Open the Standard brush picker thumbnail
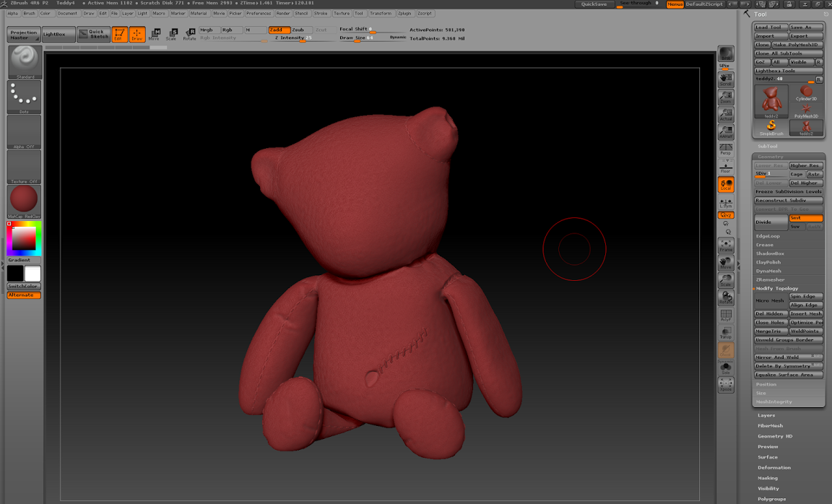 [24, 62]
